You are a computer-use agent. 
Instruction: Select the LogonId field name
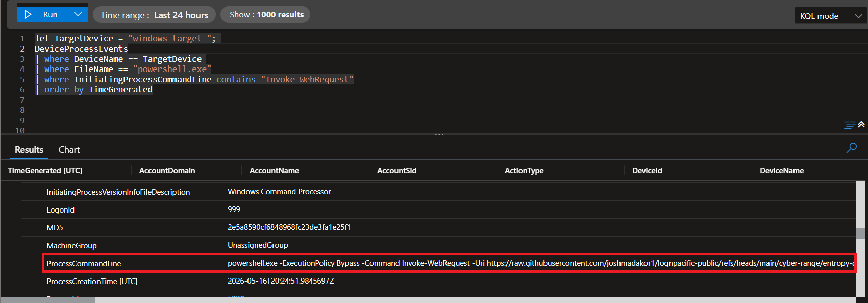click(x=60, y=210)
